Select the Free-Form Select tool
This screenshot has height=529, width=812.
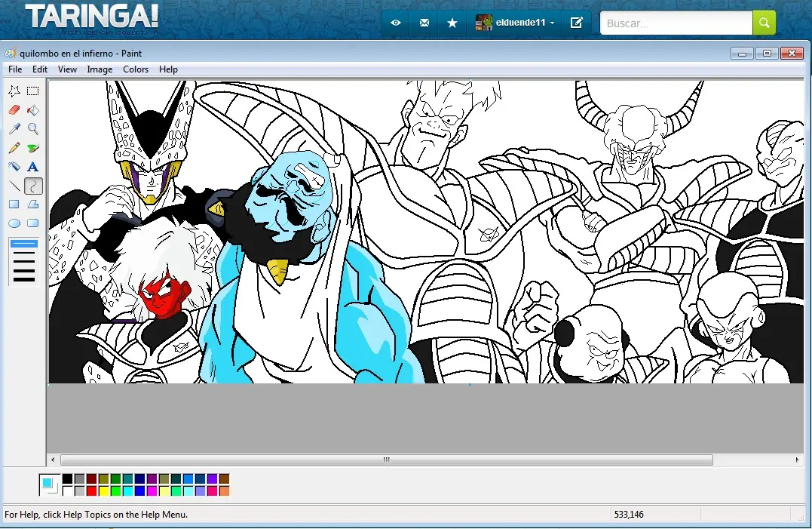14,91
